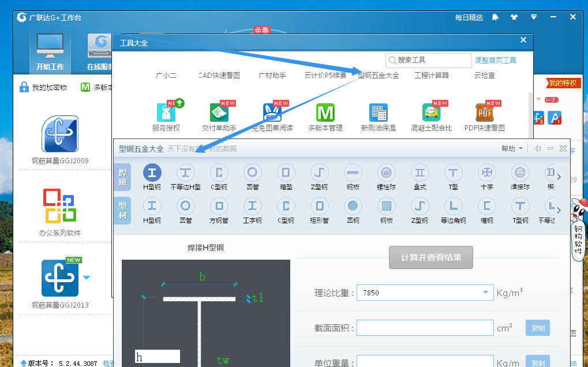Viewport: 588px width, 367px height.
Task: Select profile C型钢 icon in 型材 row
Action: [286, 206]
